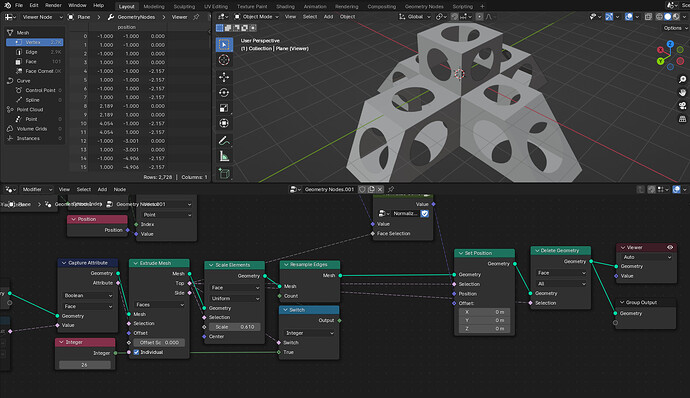The width and height of the screenshot is (690, 398).
Task: Switch to the Modeling workspace tab
Action: (154, 6)
